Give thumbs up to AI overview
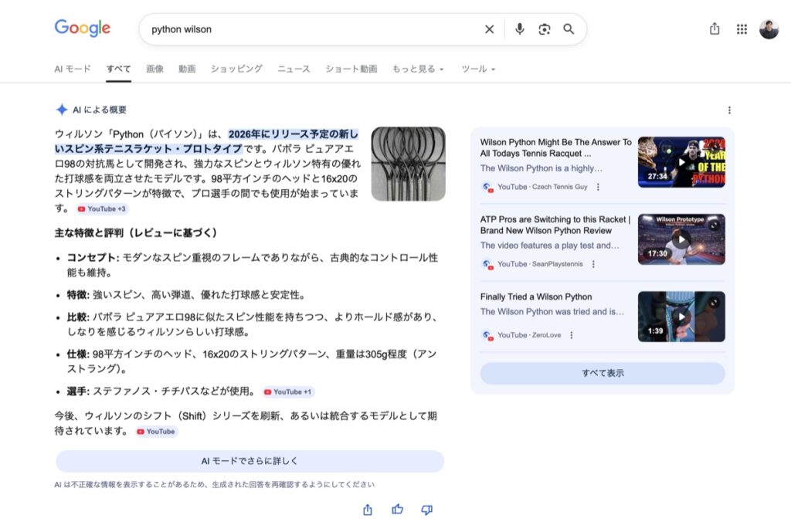Viewport: 791px width, 532px height. click(x=398, y=510)
